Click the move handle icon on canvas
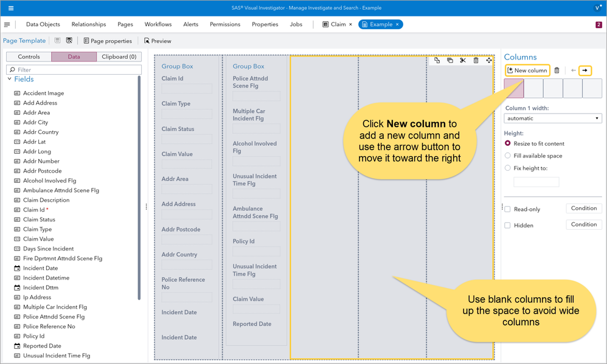 489,60
